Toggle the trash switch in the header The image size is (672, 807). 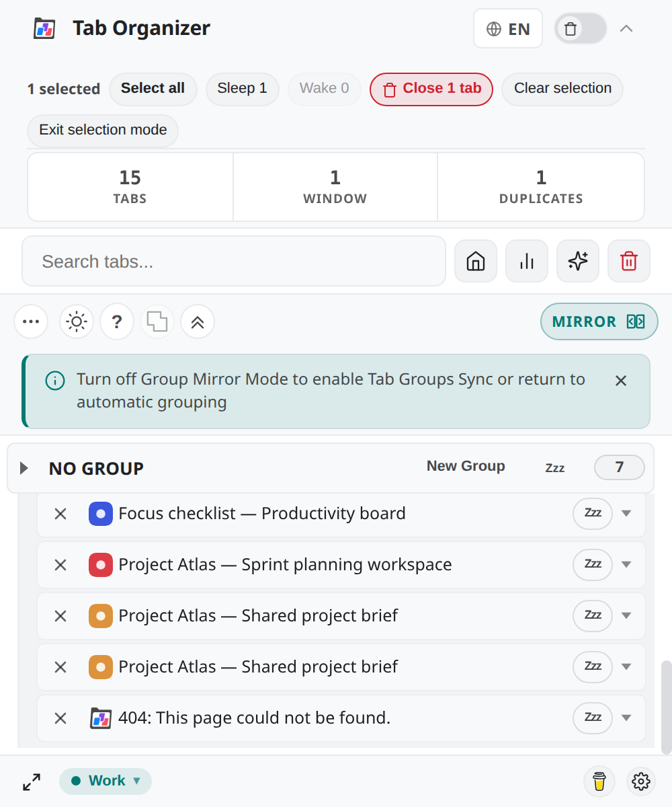pyautogui.click(x=581, y=29)
